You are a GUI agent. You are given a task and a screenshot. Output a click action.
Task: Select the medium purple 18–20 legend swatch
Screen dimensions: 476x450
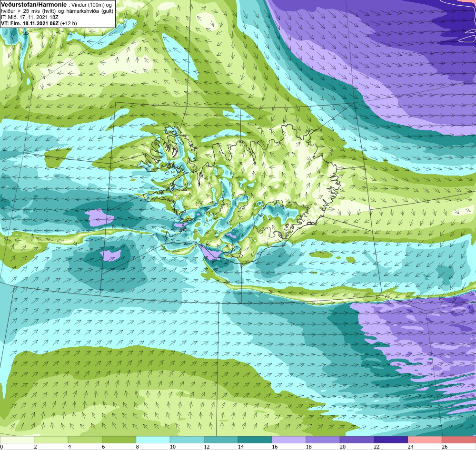[323, 440]
